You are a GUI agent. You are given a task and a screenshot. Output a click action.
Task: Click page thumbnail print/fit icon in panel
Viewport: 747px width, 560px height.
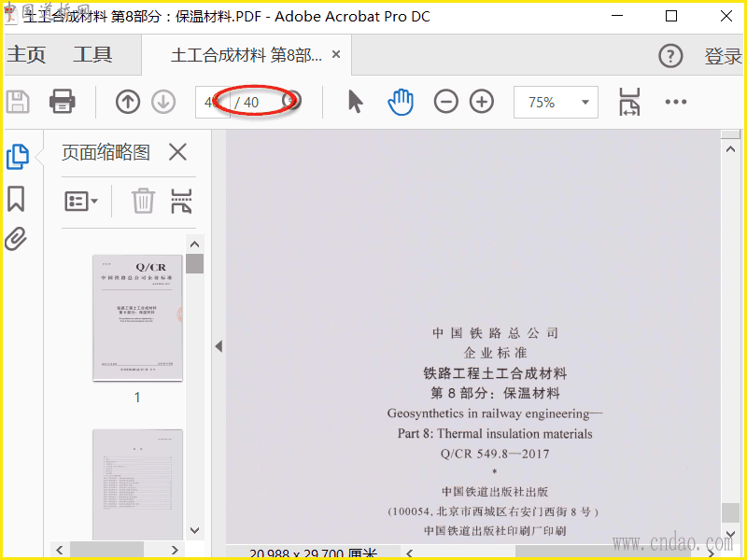[x=181, y=201]
